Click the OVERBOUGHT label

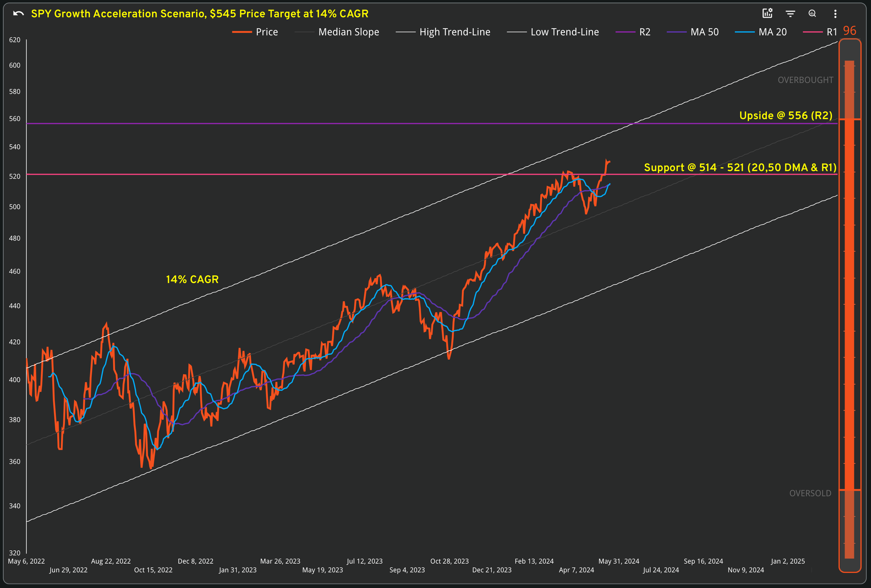click(806, 80)
